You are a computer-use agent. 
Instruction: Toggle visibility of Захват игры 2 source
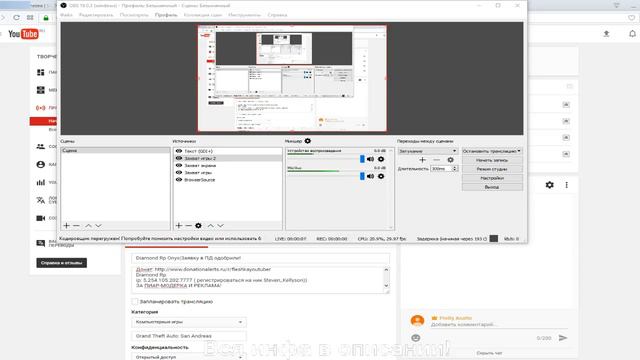point(179,158)
